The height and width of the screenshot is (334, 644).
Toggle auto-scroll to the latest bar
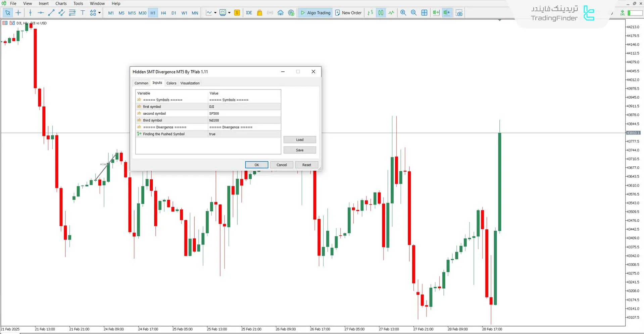[x=436, y=13]
